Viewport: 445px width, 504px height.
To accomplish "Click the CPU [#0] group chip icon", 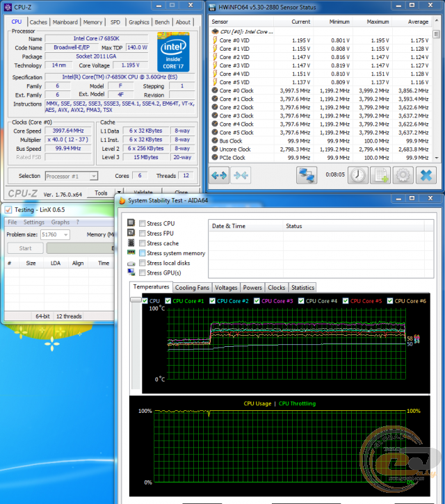I will pyautogui.click(x=215, y=31).
